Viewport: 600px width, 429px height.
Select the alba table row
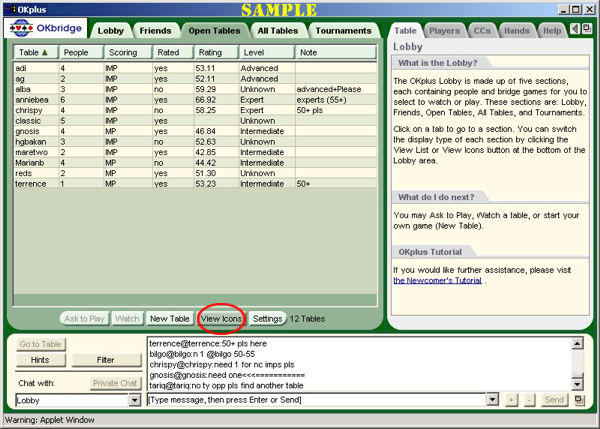coord(195,89)
